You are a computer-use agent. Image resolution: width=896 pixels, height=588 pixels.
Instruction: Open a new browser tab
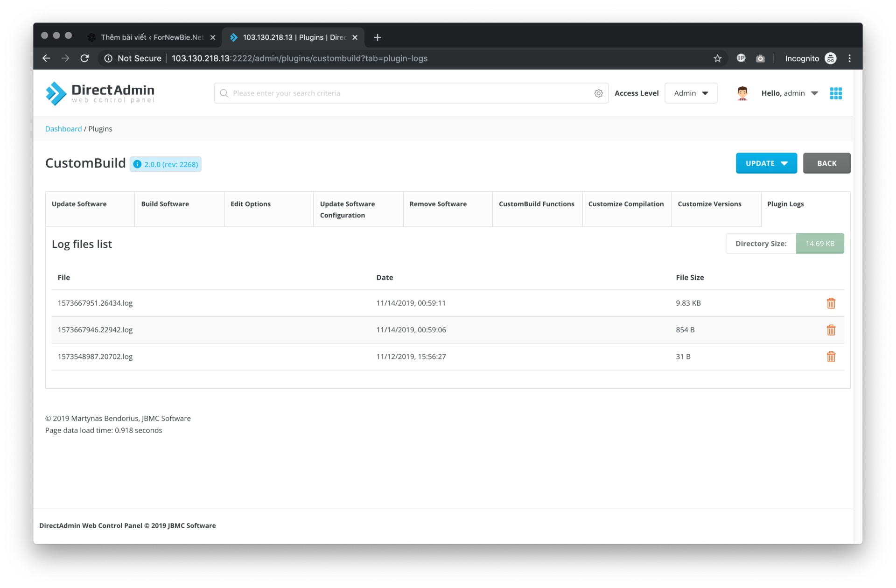[377, 37]
